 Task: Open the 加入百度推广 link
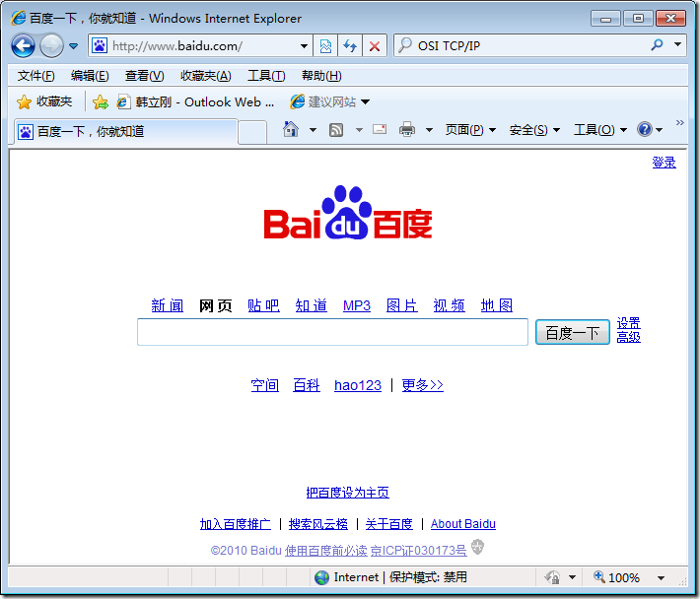click(236, 523)
